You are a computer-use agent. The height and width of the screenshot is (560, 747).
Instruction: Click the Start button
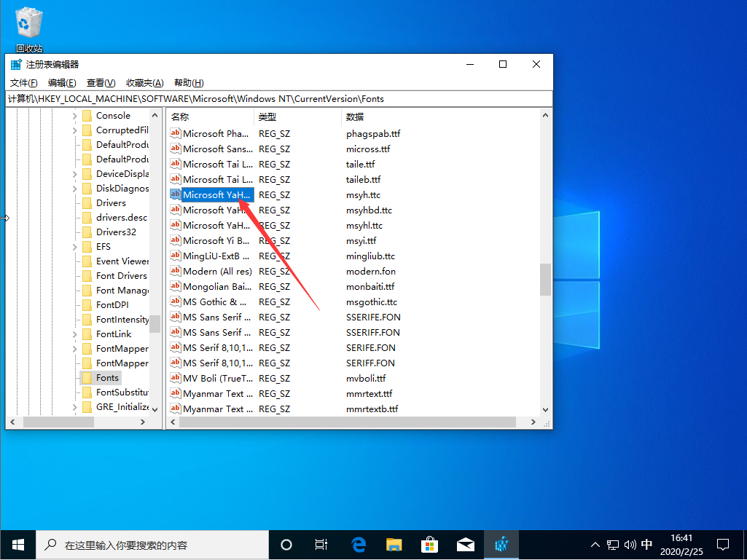[17, 544]
